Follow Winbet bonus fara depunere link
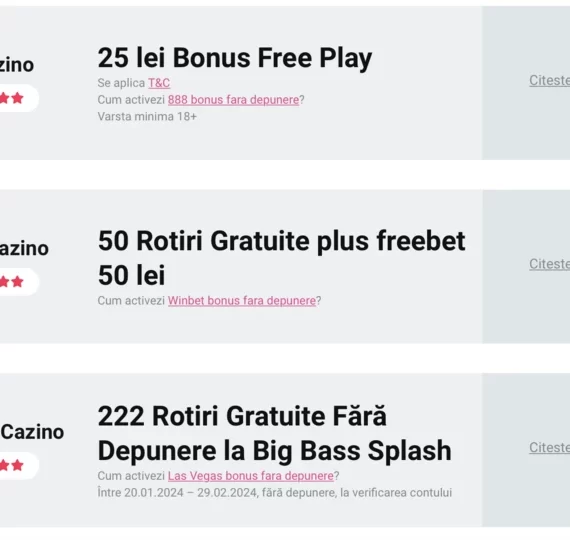 coord(242,301)
